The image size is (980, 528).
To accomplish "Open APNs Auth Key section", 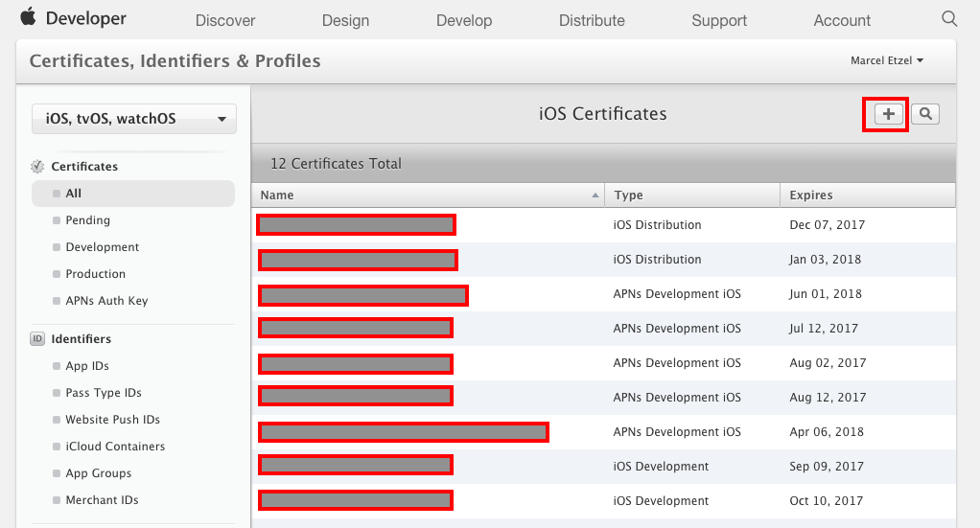I will click(106, 301).
